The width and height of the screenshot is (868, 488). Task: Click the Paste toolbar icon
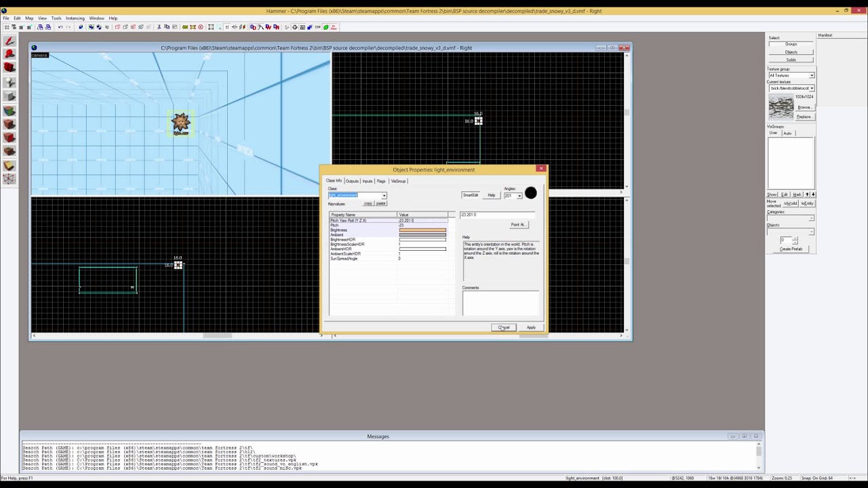point(174,27)
